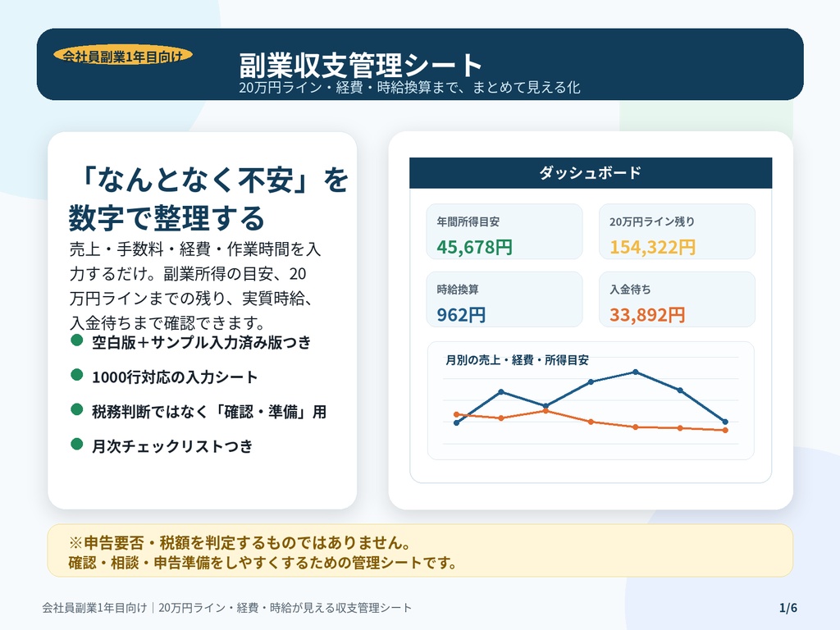Click footer text 会社員副業1年目向け｜20万円ライン
The image size is (840, 630).
coord(226,608)
